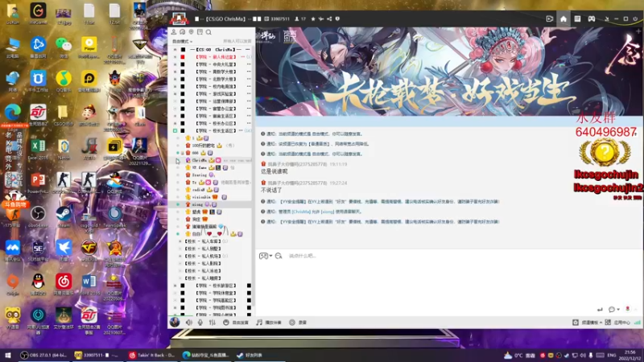Screen dimensions: 644x362
Task: Click the online user count 17 in title bar
Action: [300, 19]
